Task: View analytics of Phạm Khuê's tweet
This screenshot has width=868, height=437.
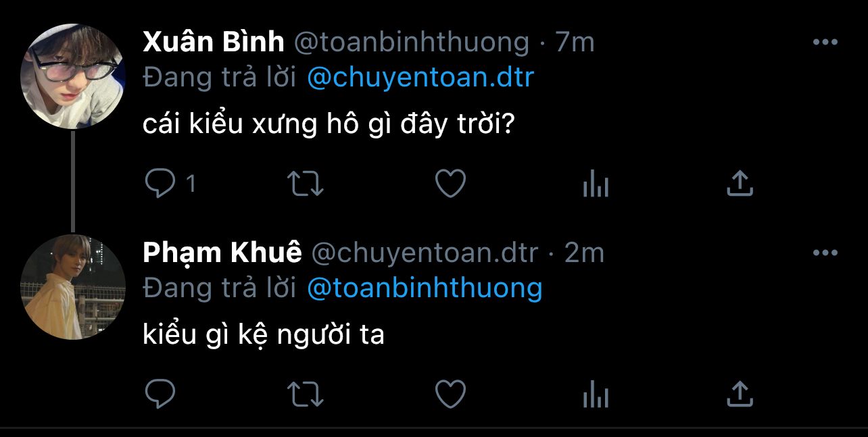Action: [596, 394]
